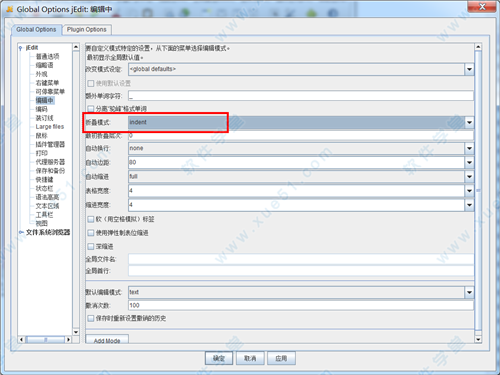Viewport: 500px width, 375px height.
Task: Open the 快捷键 settings page
Action: pyautogui.click(x=44, y=179)
